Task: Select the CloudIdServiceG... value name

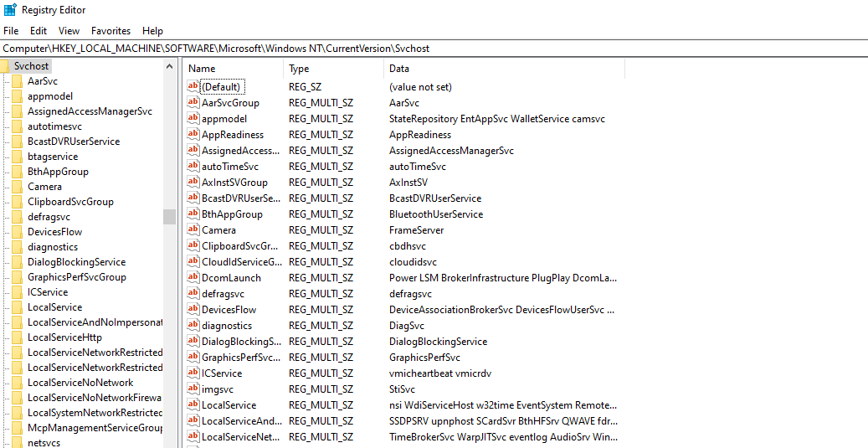Action: 242,262
